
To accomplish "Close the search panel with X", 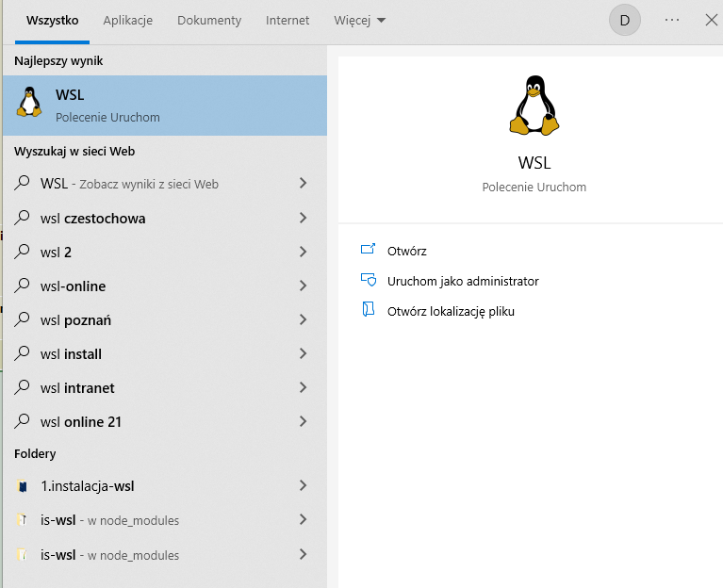I will [x=712, y=21].
